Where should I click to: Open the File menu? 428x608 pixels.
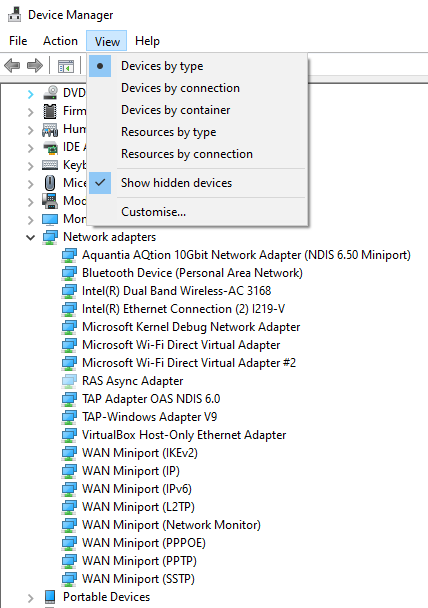point(18,41)
